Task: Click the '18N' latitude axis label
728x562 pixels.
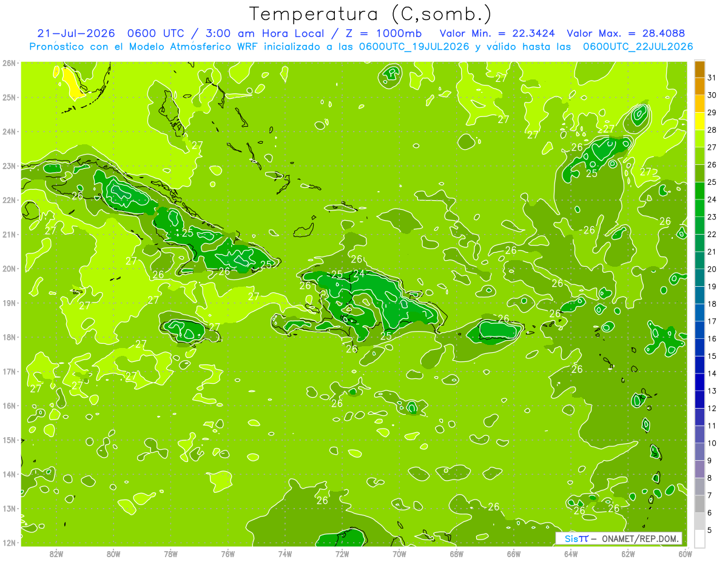Action: tap(9, 337)
